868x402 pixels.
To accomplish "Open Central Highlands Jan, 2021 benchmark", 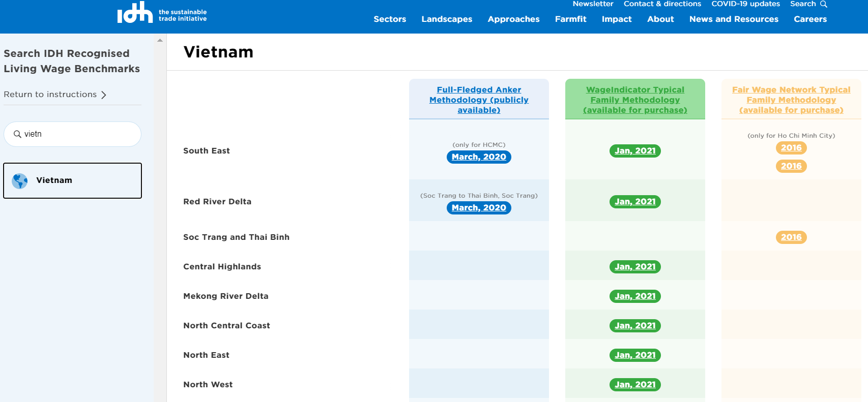I will 635,267.
